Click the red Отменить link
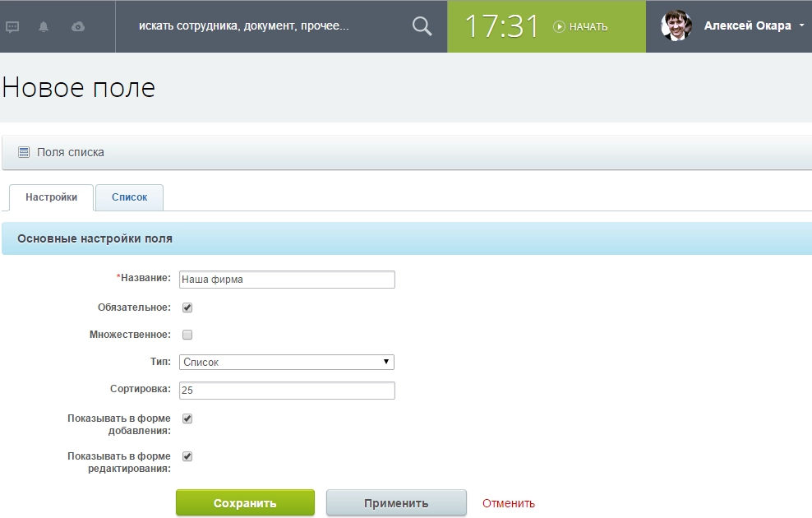The height and width of the screenshot is (518, 812). [508, 503]
